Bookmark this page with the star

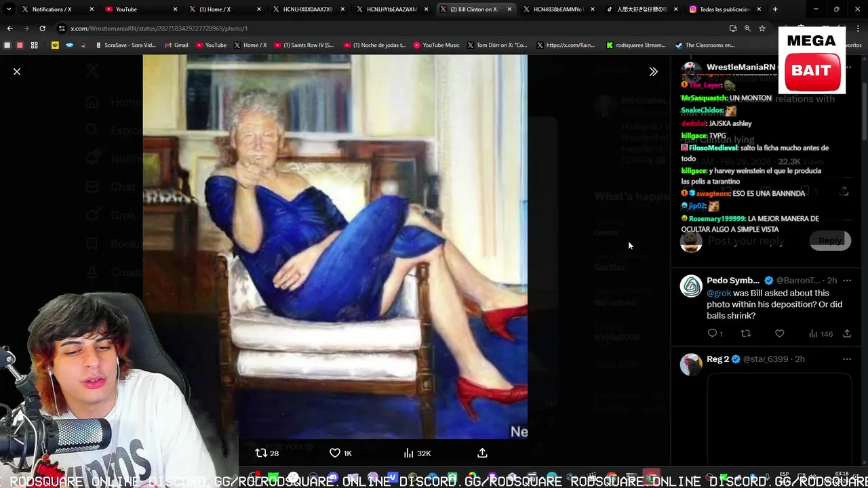[x=762, y=28]
